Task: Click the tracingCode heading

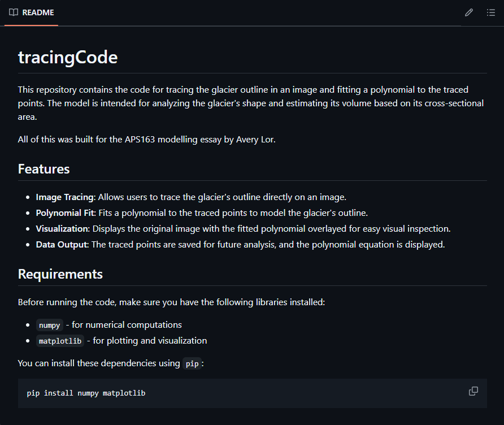Action: tap(68, 58)
